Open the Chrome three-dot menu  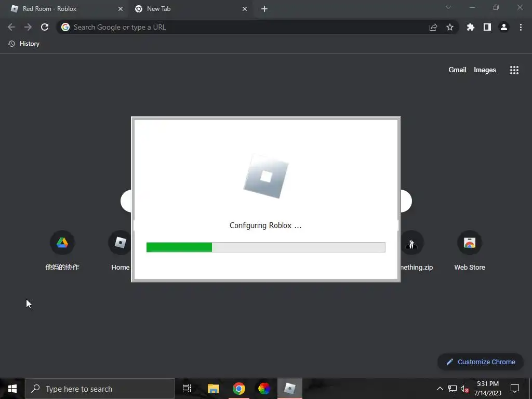(521, 27)
